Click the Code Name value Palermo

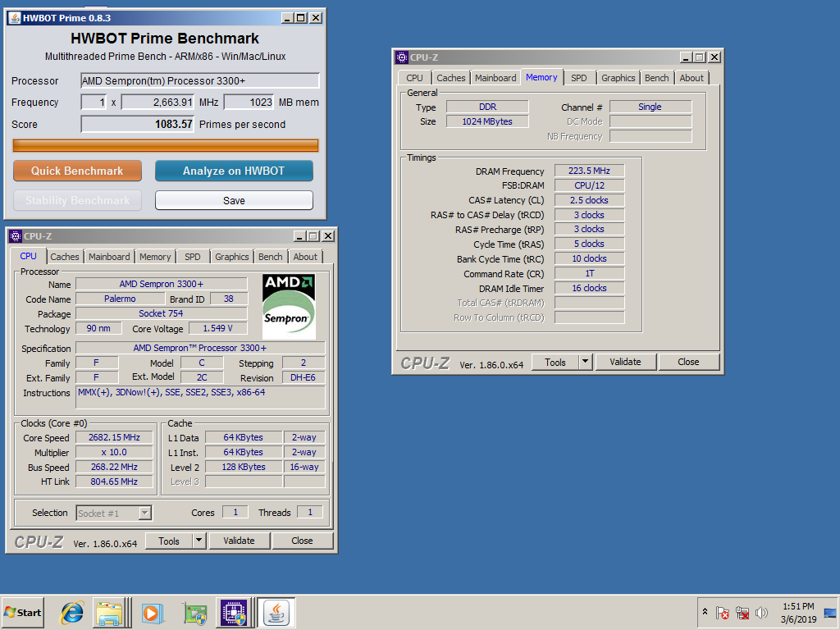pyautogui.click(x=120, y=299)
